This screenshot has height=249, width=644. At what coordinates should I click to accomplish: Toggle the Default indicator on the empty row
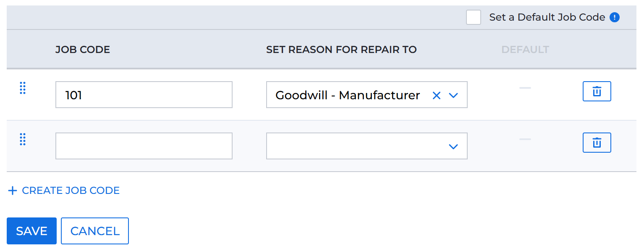click(525, 140)
